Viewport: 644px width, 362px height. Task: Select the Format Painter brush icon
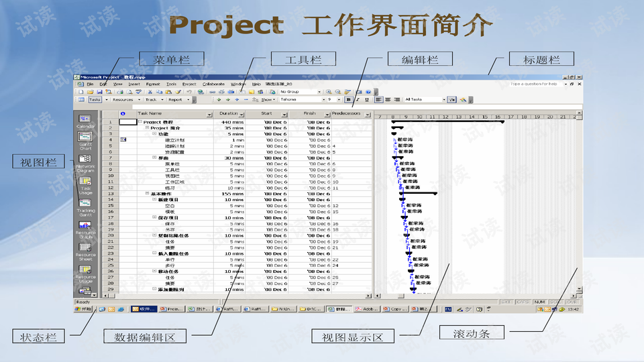pyautogui.click(x=178, y=92)
